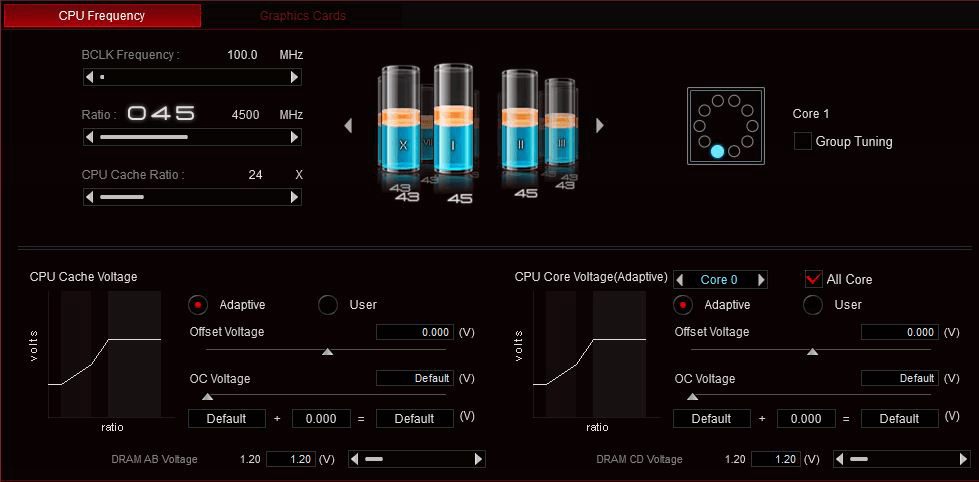
Task: Switch to the Graphics Cards tab
Action: coord(302,16)
